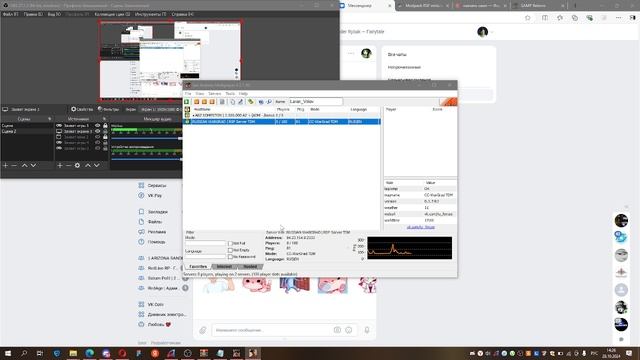Screen dimensions: 640x360
Task: Move source up in OBS sources panel
Action: [x=88, y=165]
